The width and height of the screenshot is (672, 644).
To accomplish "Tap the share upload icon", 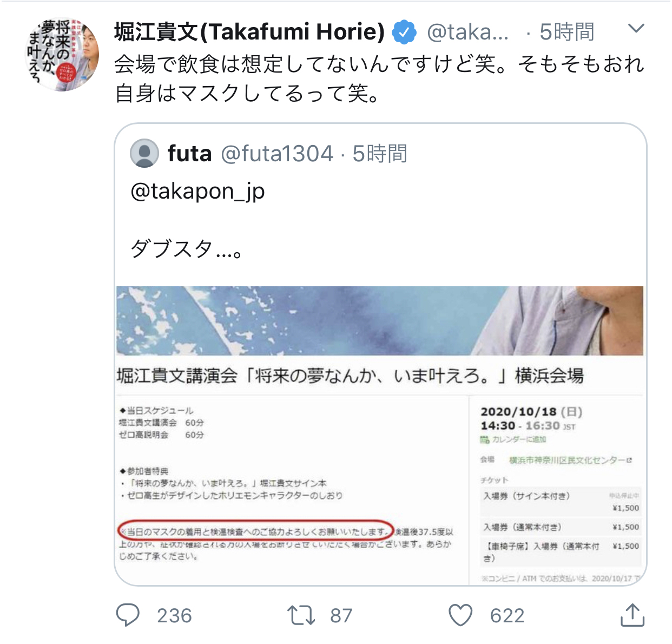I will 632,615.
